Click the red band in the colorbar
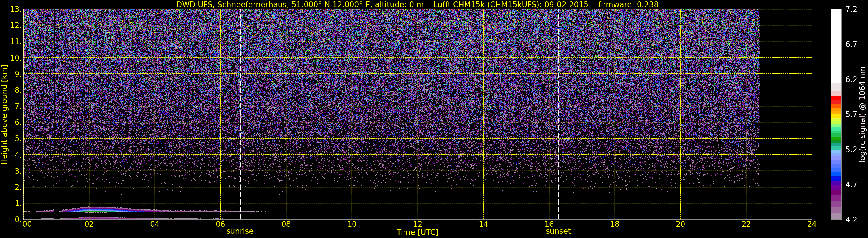This screenshot has height=238, width=868. [836, 100]
